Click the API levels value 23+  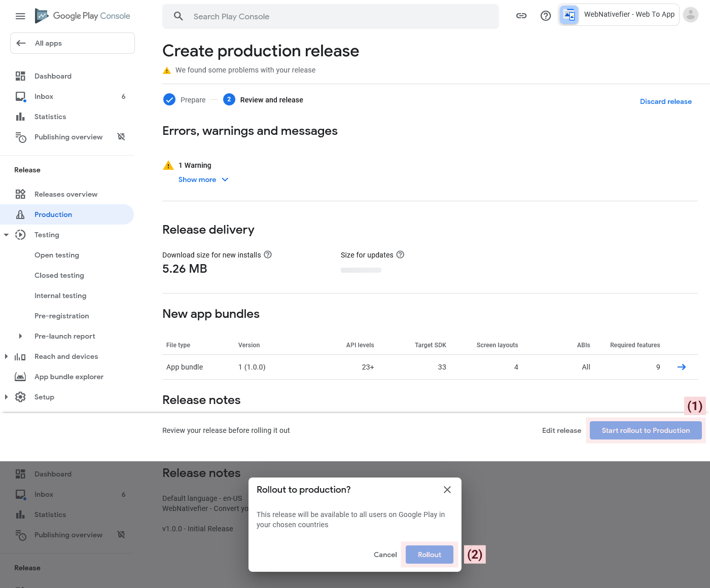(x=368, y=367)
